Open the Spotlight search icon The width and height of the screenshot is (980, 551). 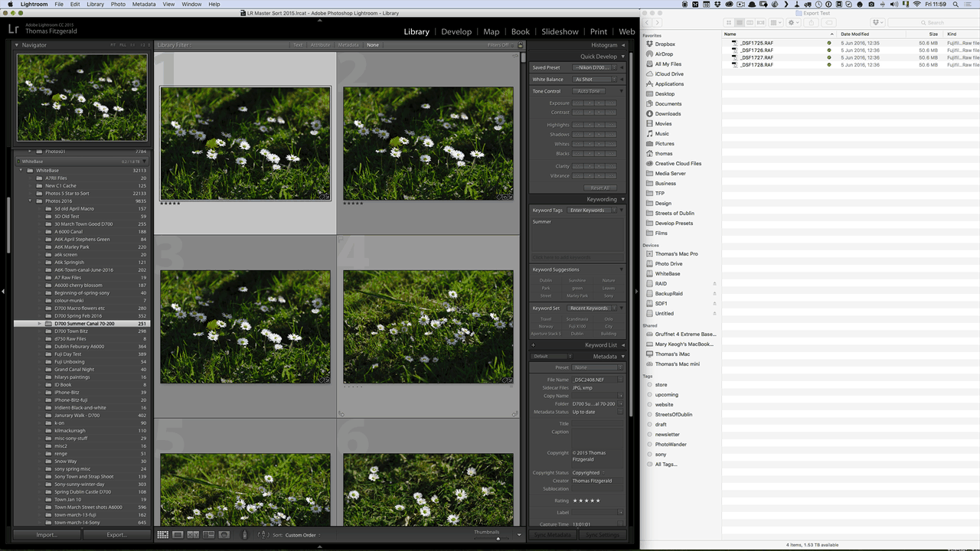click(x=956, y=4)
